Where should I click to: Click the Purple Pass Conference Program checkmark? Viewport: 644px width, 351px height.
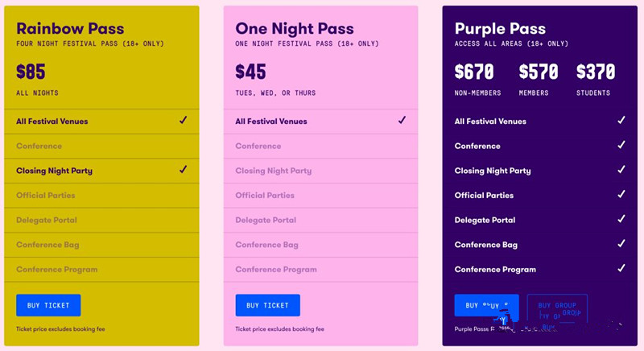coord(621,269)
